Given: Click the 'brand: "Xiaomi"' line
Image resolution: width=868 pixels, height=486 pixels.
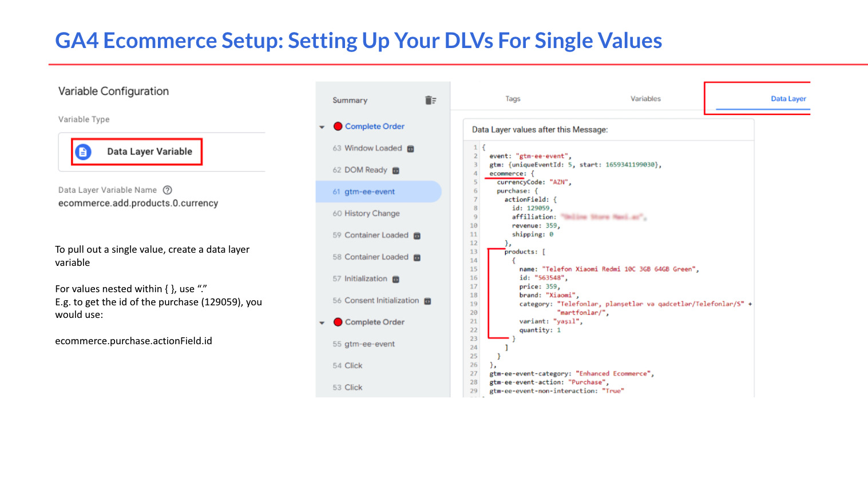Looking at the screenshot, I should point(549,295).
